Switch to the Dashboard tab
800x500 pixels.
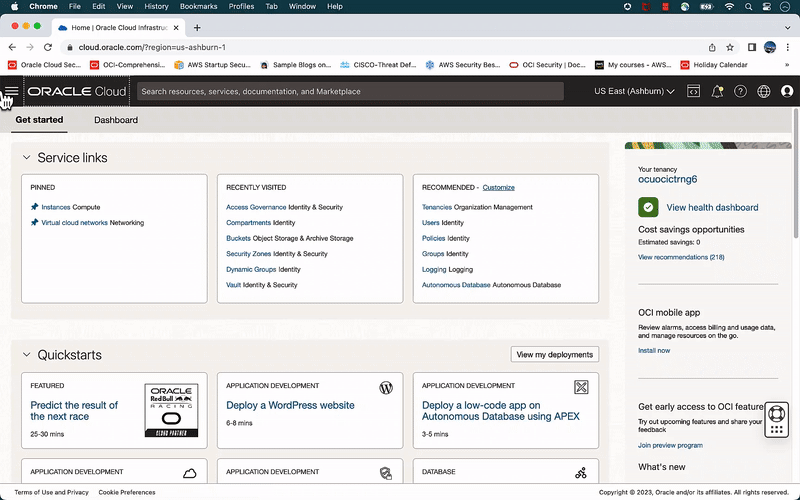pyautogui.click(x=116, y=120)
